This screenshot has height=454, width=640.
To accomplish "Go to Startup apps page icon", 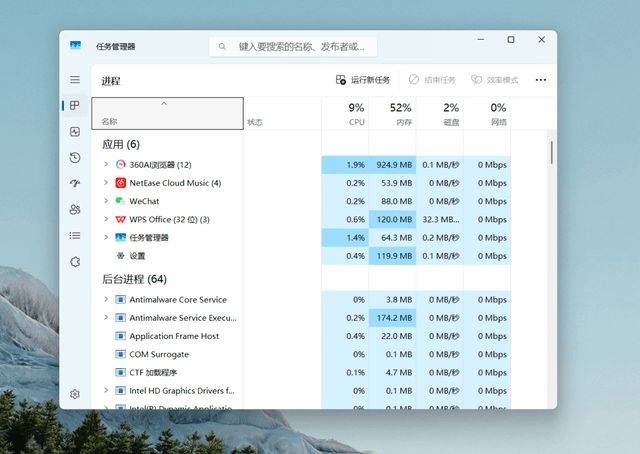I will 75,183.
